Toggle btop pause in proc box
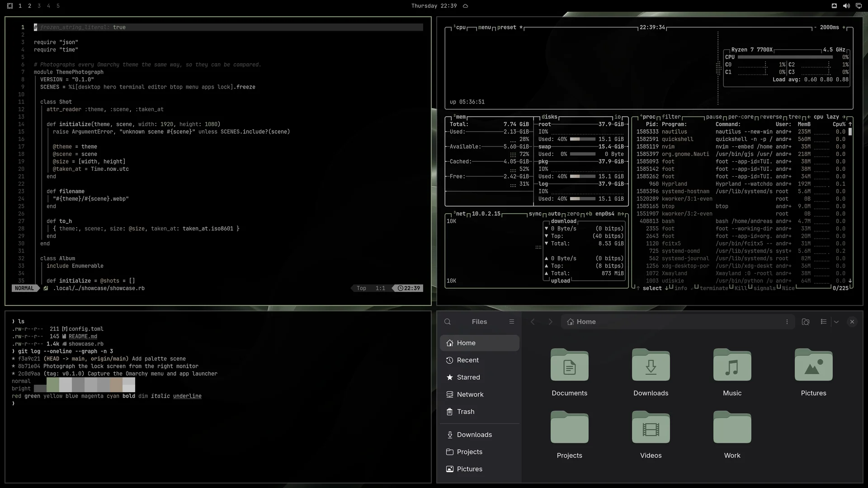This screenshot has width=868, height=488. tap(714, 117)
